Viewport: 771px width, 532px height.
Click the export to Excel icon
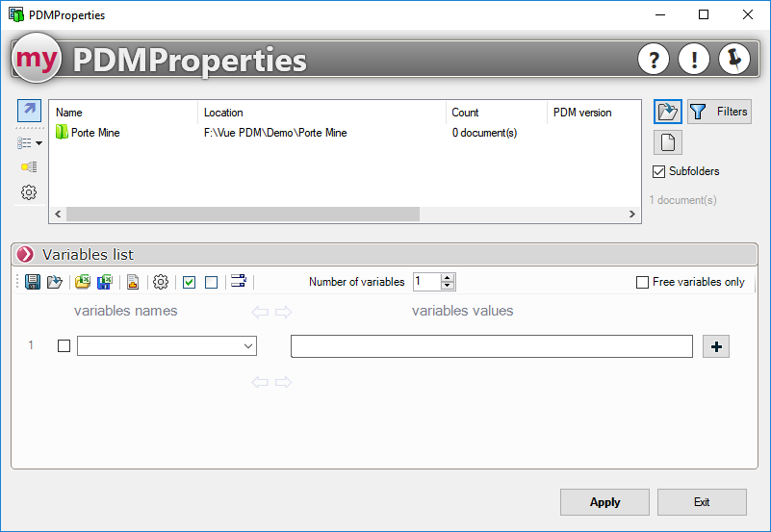coord(83,282)
